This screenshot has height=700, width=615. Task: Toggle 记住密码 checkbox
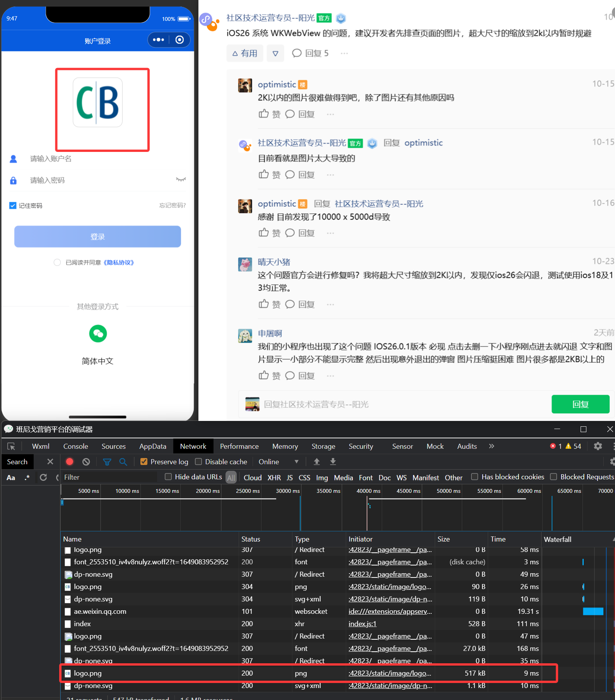[x=13, y=205]
